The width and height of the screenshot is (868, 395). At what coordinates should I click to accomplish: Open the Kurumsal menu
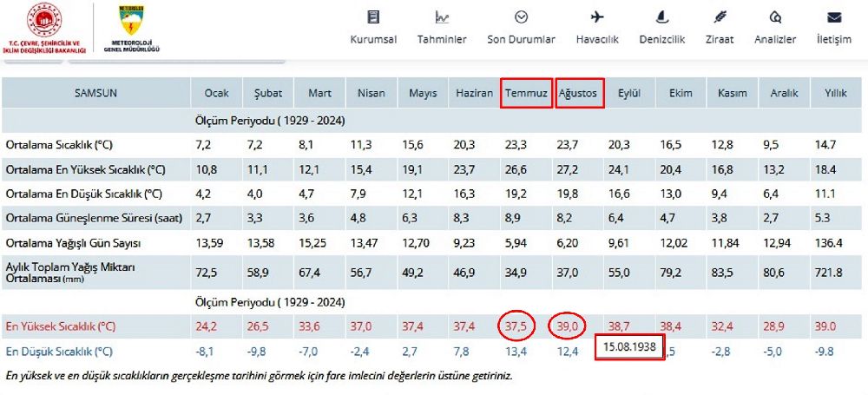373,39
